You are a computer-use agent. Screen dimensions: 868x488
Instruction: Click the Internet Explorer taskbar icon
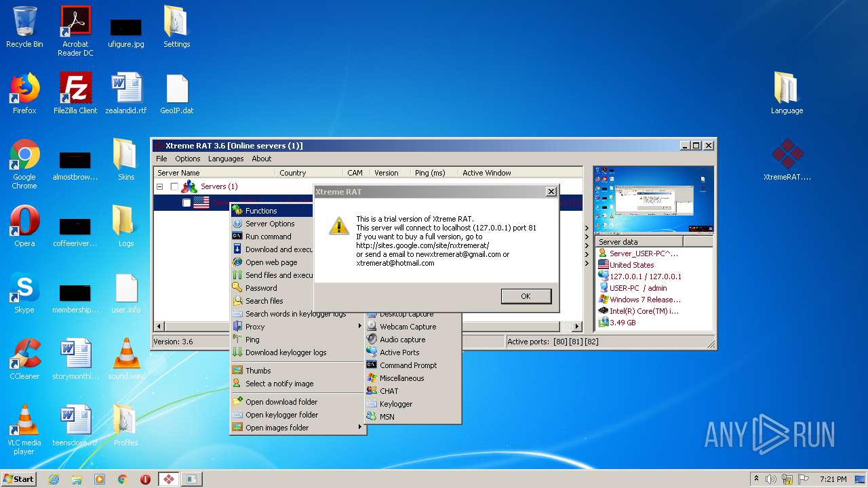[x=54, y=479]
